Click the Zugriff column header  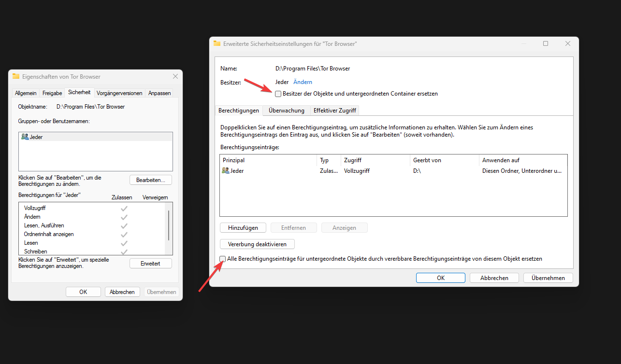click(375, 160)
